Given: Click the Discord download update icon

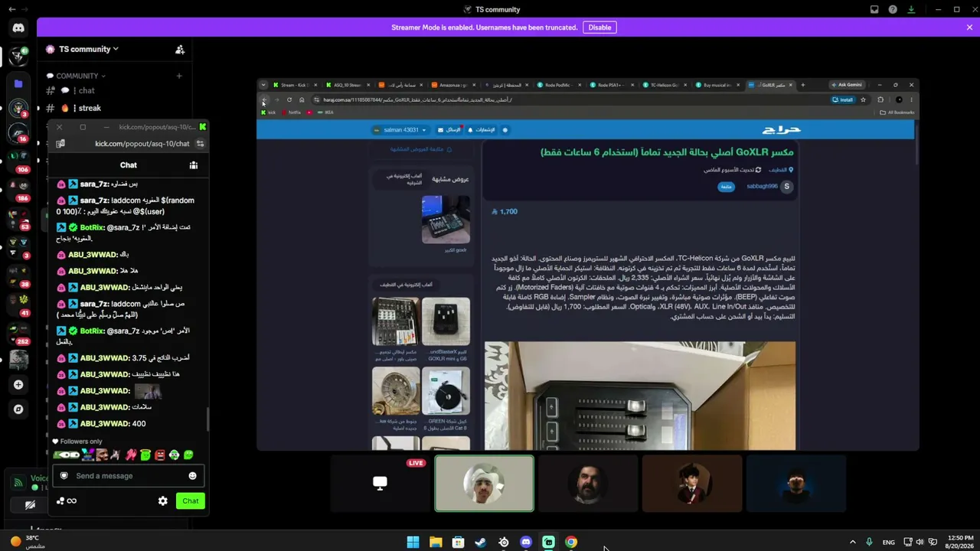Looking at the screenshot, I should coord(911,9).
